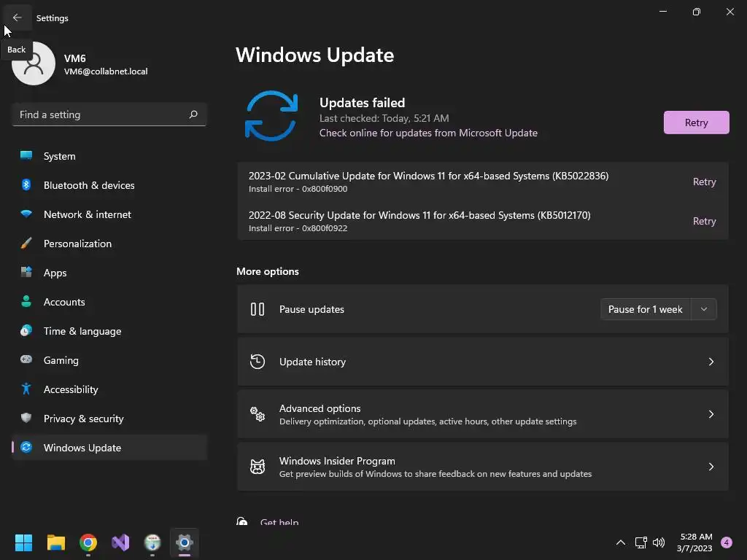The image size is (747, 560).
Task: Click the Last checked: Today, 5:21 AM text
Action: point(384,118)
